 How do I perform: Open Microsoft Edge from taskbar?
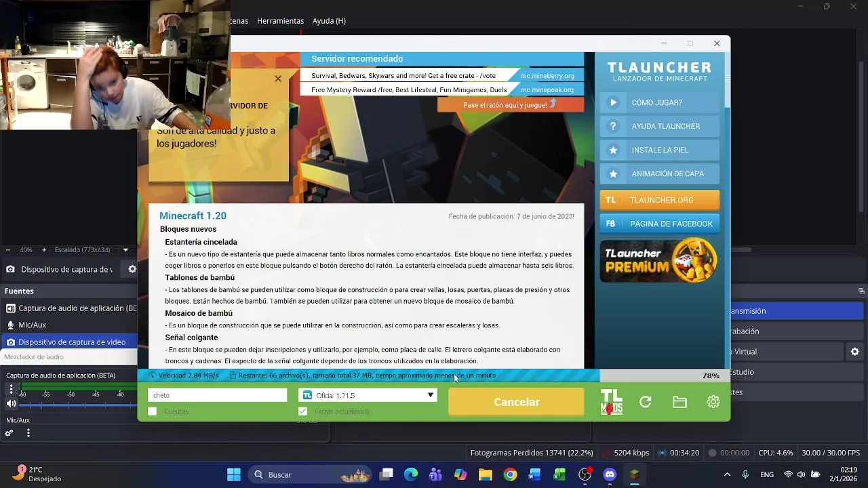(x=411, y=474)
